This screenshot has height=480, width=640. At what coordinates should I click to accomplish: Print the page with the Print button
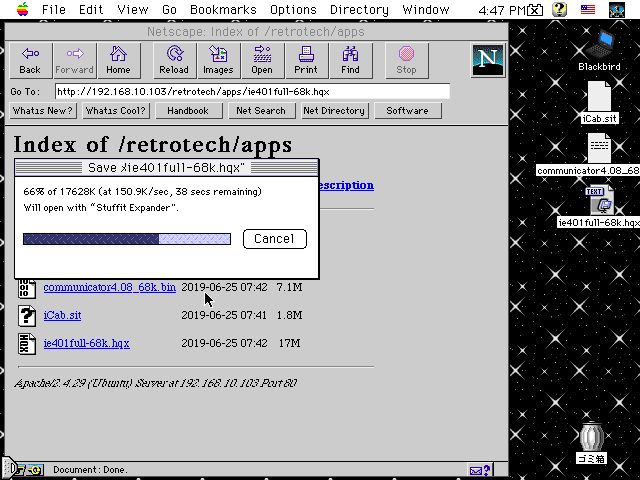pyautogui.click(x=306, y=60)
